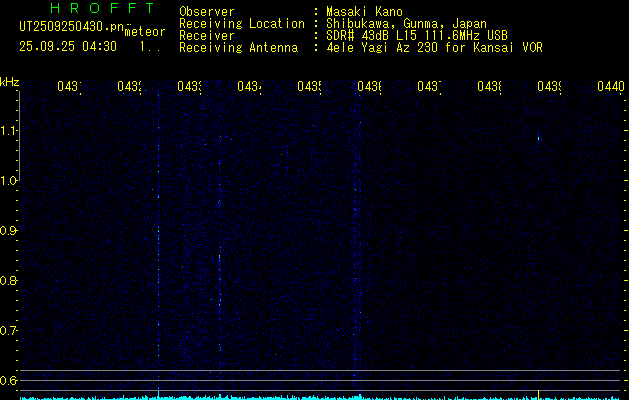This screenshot has height=400, width=629.
Task: Click the word meteor in the header
Action: pyautogui.click(x=145, y=32)
